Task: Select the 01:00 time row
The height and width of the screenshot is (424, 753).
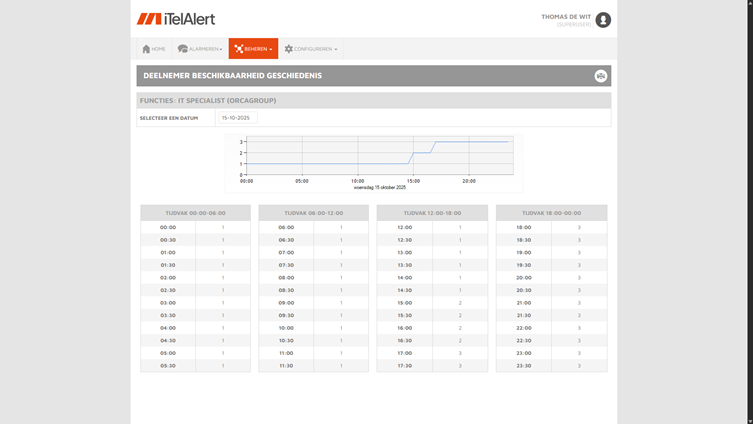Action: click(x=195, y=252)
